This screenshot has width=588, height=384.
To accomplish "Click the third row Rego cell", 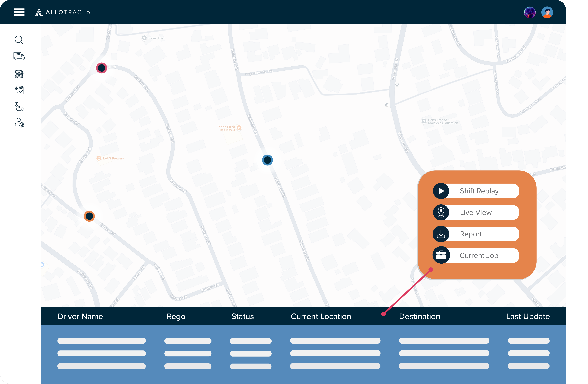I will [x=188, y=366].
